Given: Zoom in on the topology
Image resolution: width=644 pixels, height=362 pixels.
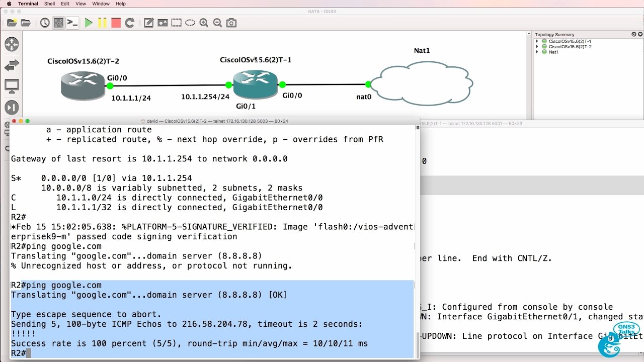Looking at the screenshot, I should coord(204,23).
